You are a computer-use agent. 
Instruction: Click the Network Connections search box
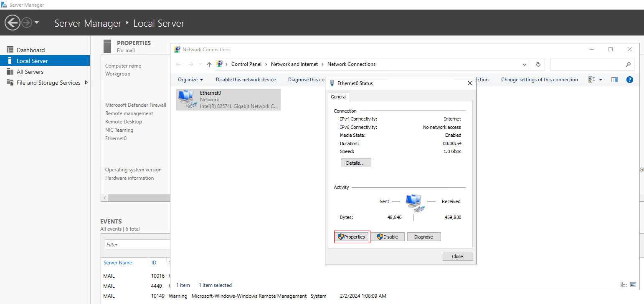(x=592, y=65)
